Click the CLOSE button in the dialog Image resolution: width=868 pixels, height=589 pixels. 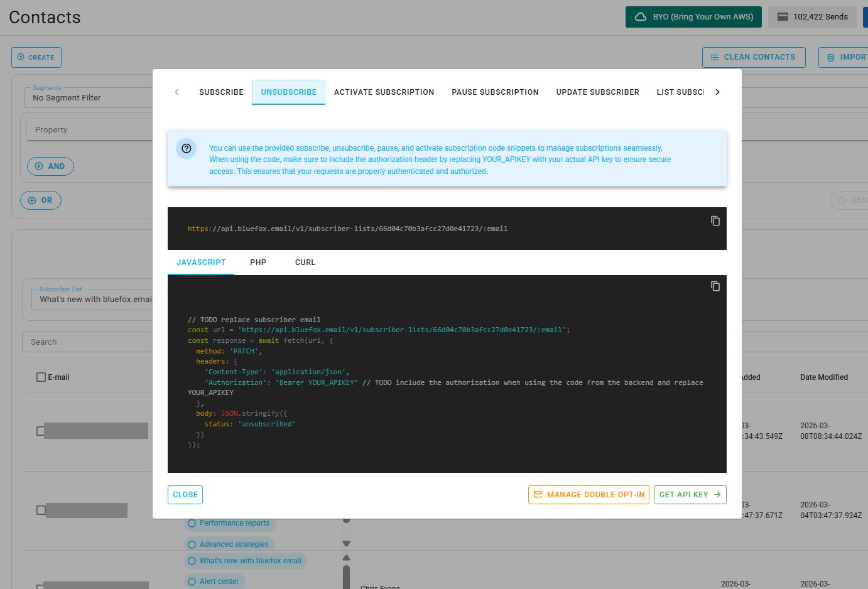coord(185,495)
